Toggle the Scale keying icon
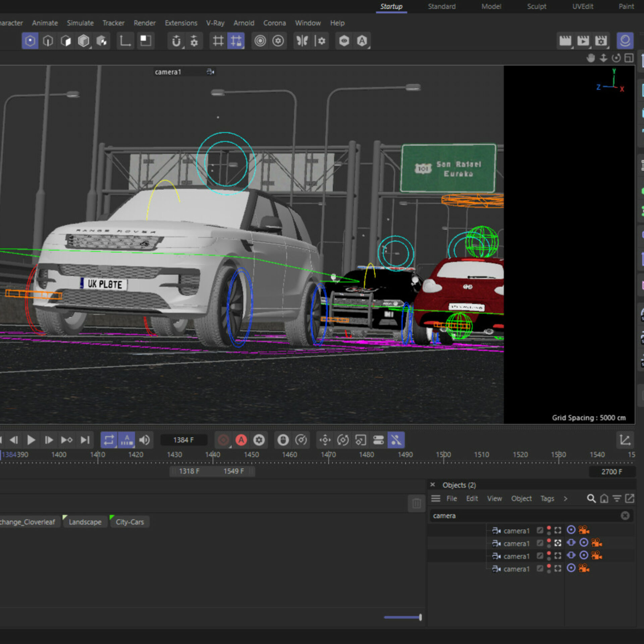This screenshot has height=644, width=644. pyautogui.click(x=361, y=440)
